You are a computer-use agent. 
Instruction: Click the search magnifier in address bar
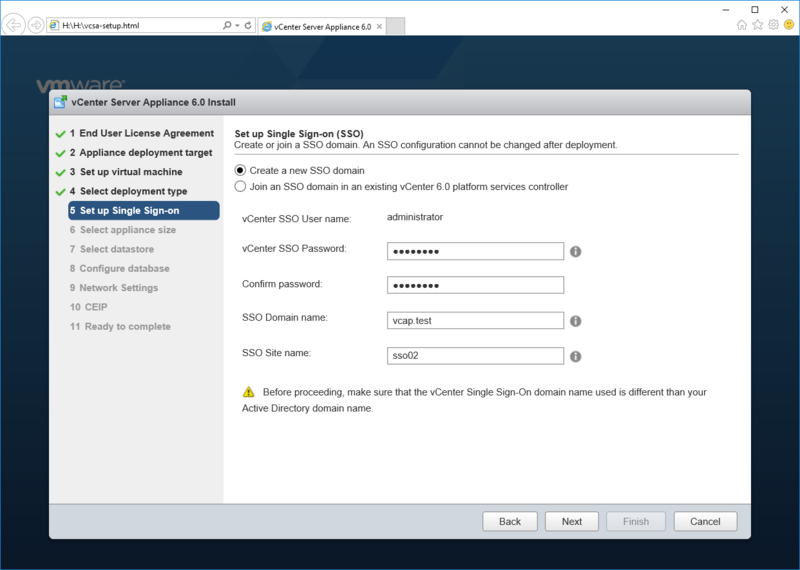coord(227,25)
